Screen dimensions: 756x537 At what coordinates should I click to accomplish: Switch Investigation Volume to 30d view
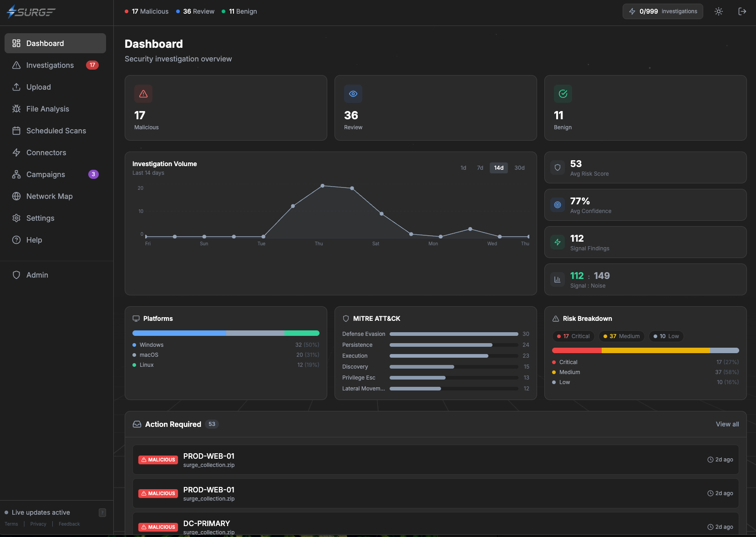click(x=519, y=168)
